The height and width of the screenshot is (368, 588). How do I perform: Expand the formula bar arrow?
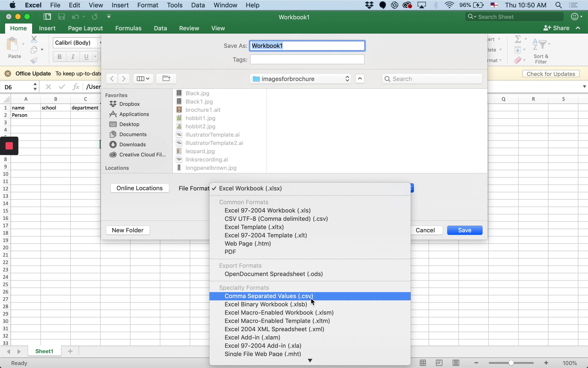[584, 87]
